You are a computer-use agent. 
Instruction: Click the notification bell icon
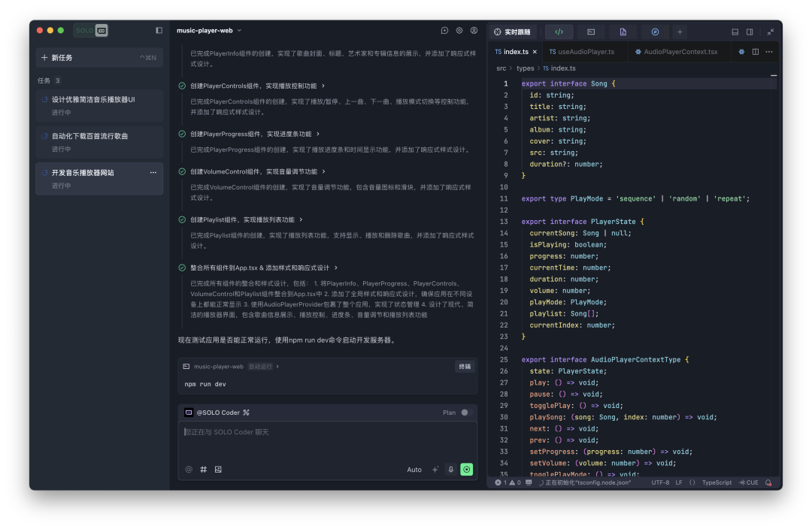tap(768, 482)
